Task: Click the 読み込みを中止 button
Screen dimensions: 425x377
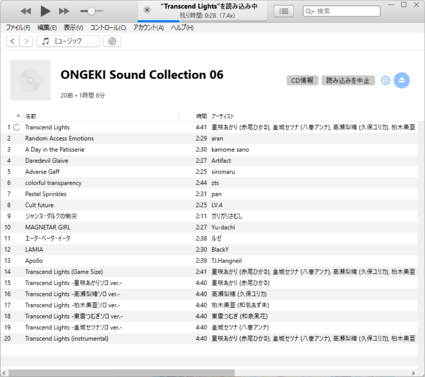Action: pyautogui.click(x=348, y=80)
